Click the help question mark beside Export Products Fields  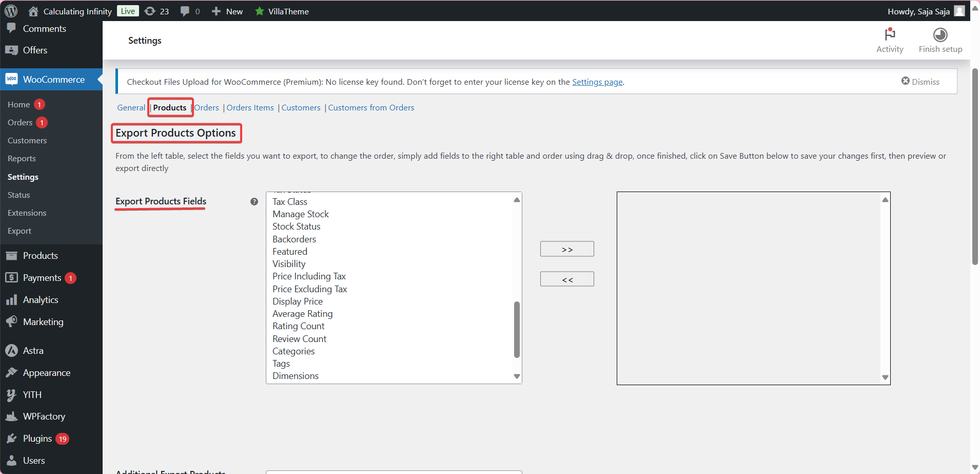(254, 201)
